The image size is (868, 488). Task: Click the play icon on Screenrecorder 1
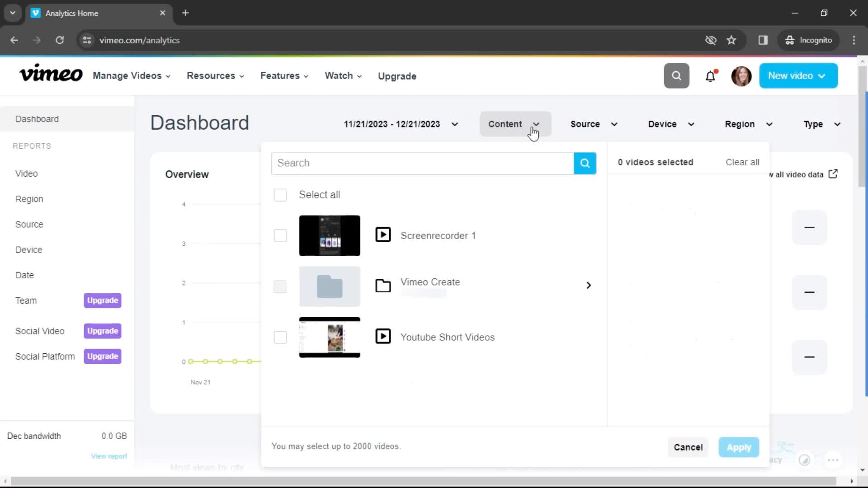(383, 235)
